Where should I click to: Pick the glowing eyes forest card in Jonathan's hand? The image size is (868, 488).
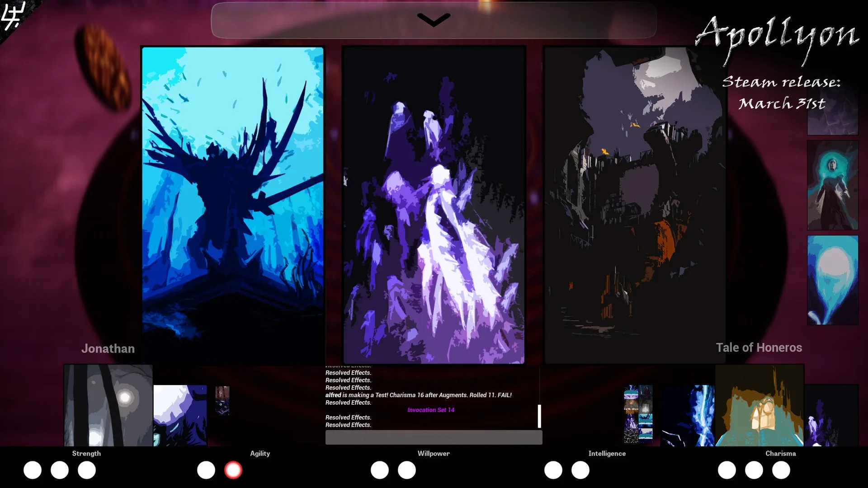pyautogui.click(x=108, y=405)
